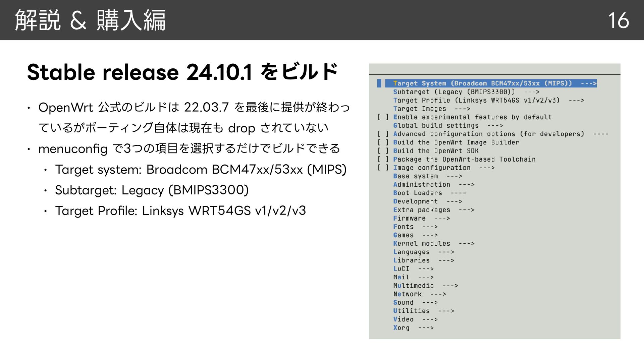
Task: Open the Libraries submenu
Action: point(424,260)
